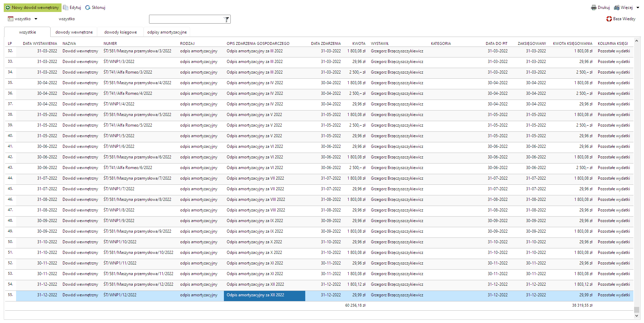Switch to the dowody wewnętrzne tab
644x323 pixels.
click(x=74, y=32)
